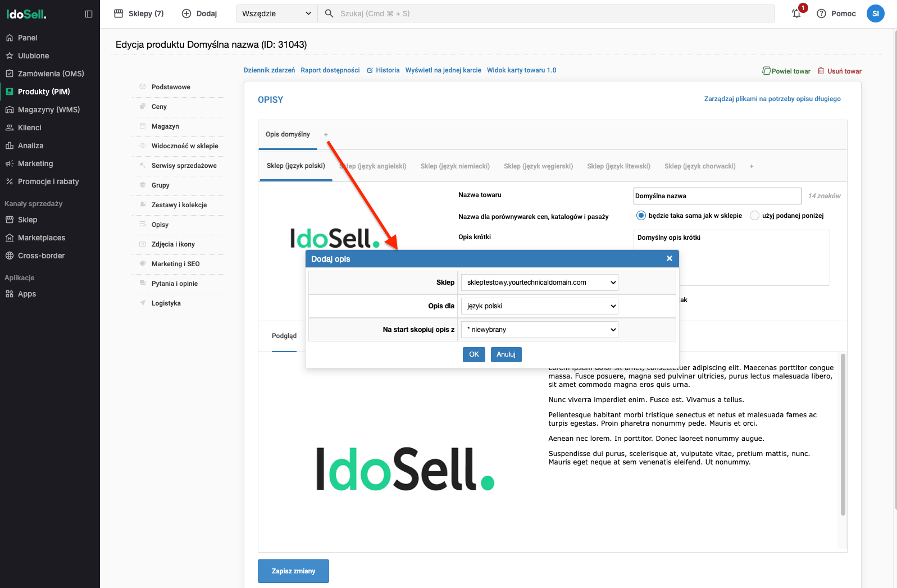897x588 pixels.
Task: Open Ceny section in product menu
Action: 159,107
